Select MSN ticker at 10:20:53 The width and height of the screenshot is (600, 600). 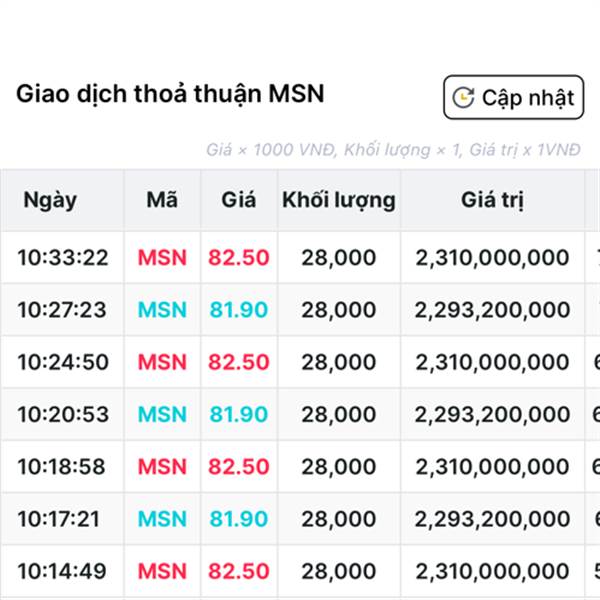point(162,414)
